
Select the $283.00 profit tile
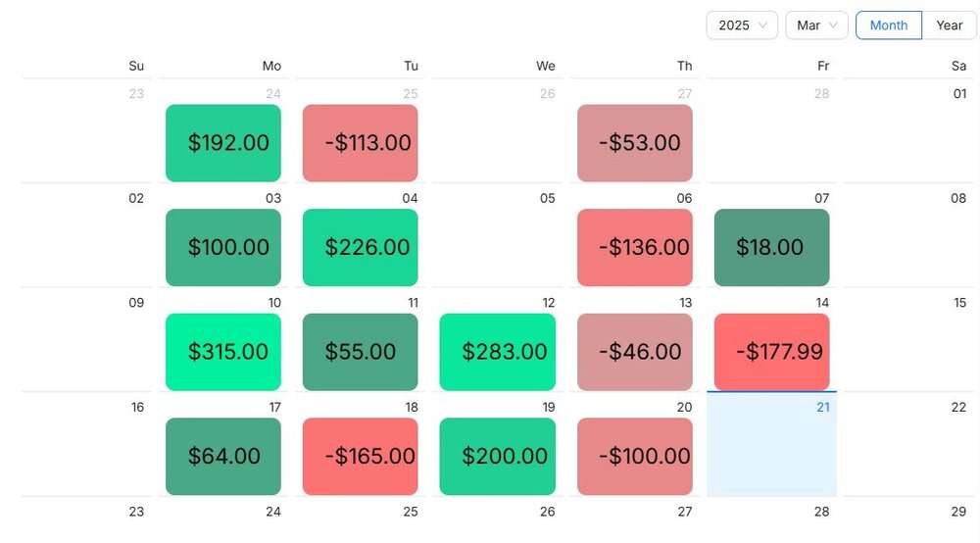pos(498,352)
